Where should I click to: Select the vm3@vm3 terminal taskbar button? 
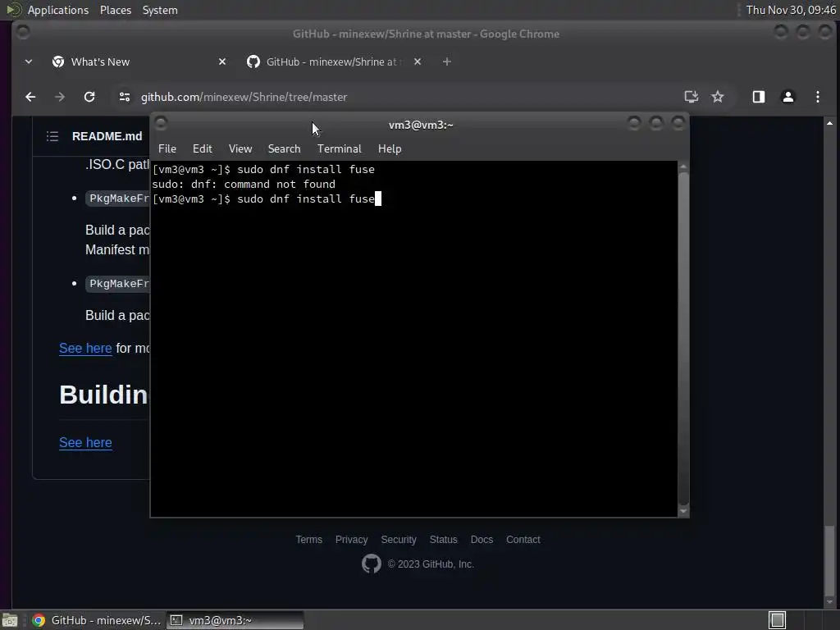pos(235,620)
